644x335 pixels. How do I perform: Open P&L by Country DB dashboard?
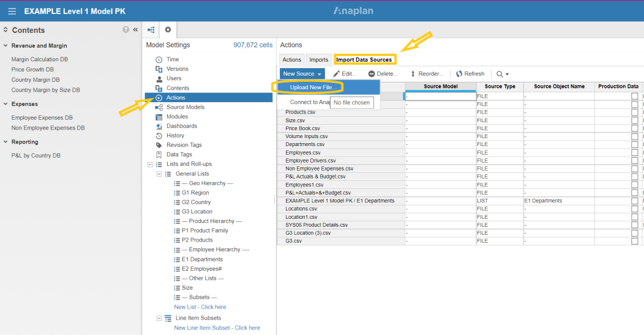coord(36,156)
